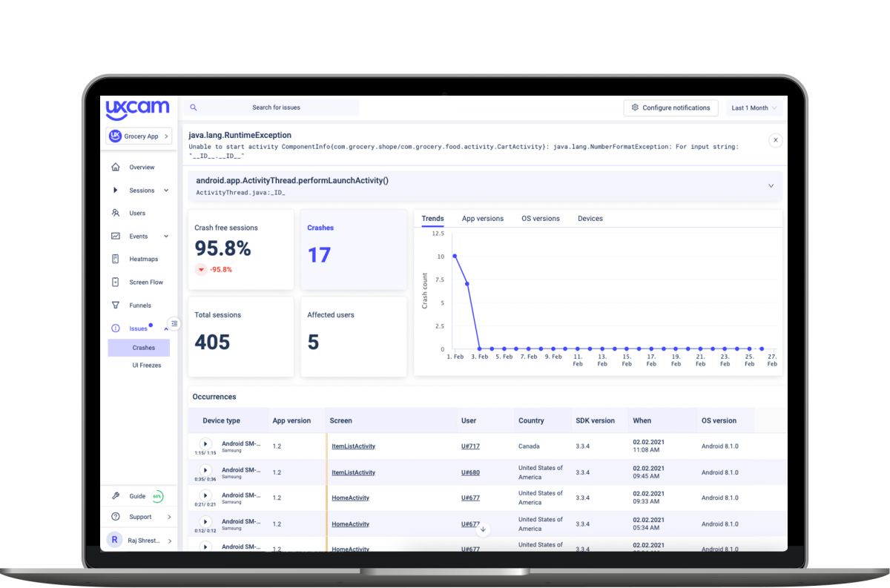
Task: Click user U#717 in the occurrences table
Action: click(470, 446)
